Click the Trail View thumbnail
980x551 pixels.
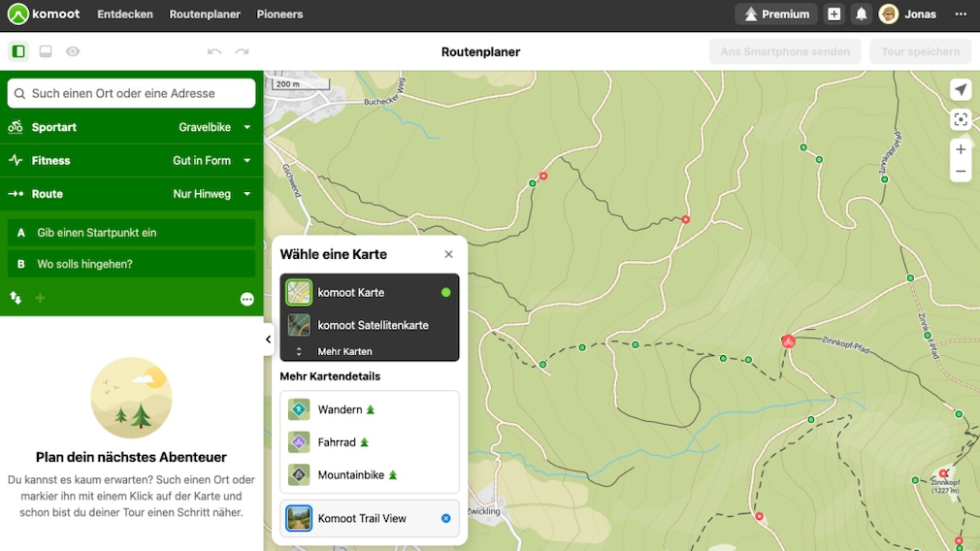(x=299, y=518)
